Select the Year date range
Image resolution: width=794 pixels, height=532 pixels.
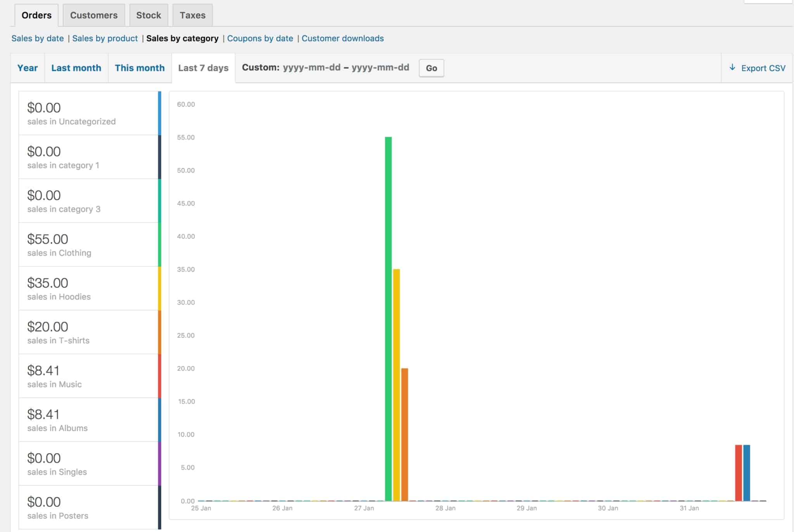(x=28, y=67)
